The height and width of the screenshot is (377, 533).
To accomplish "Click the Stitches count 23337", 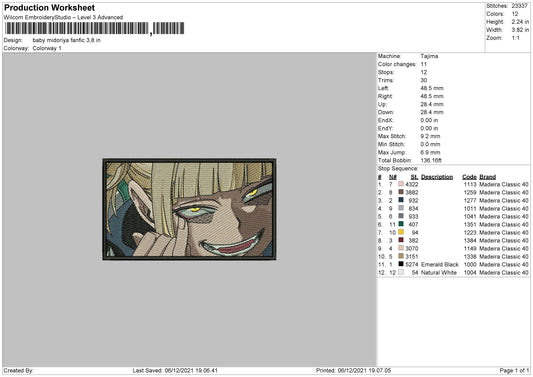I will click(x=519, y=6).
